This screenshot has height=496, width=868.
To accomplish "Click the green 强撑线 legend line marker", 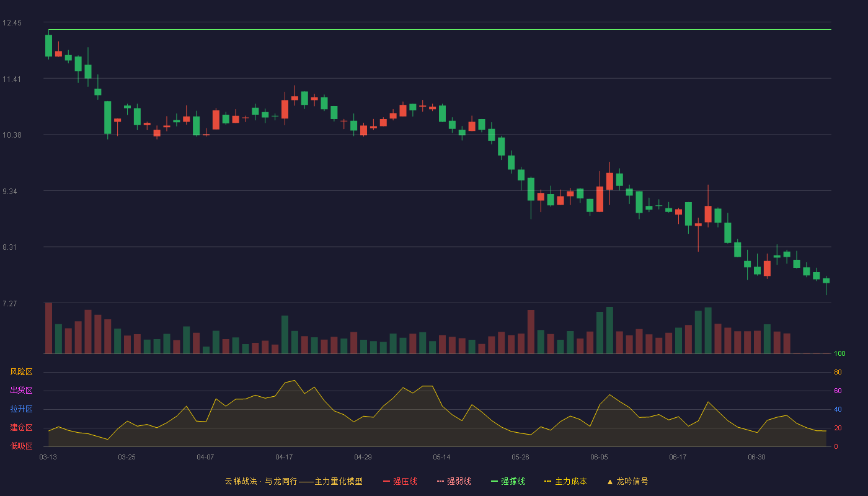I will pos(494,481).
